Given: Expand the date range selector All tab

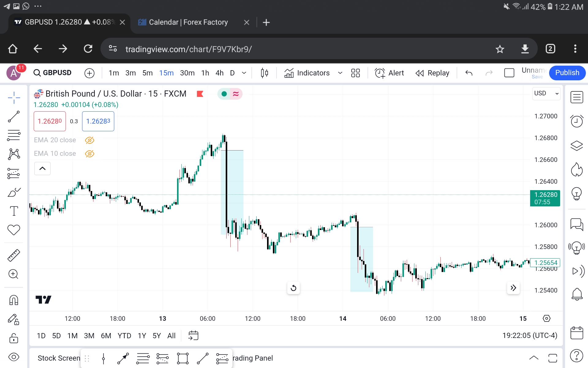Looking at the screenshot, I should click(x=171, y=335).
